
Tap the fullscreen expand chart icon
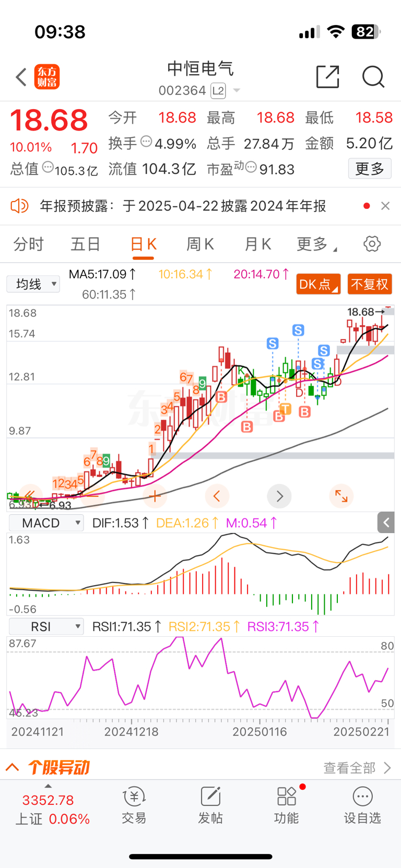point(341,495)
